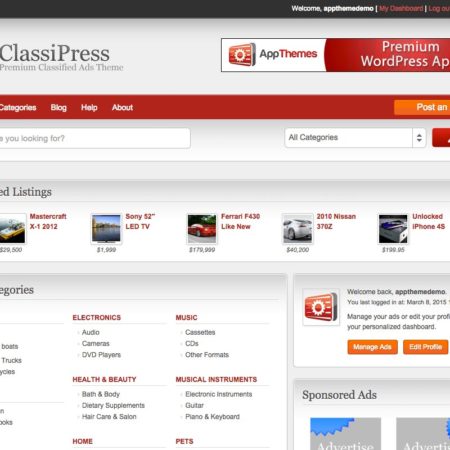Open the Health & Beauty category heading
450x450 pixels.
[x=104, y=379]
